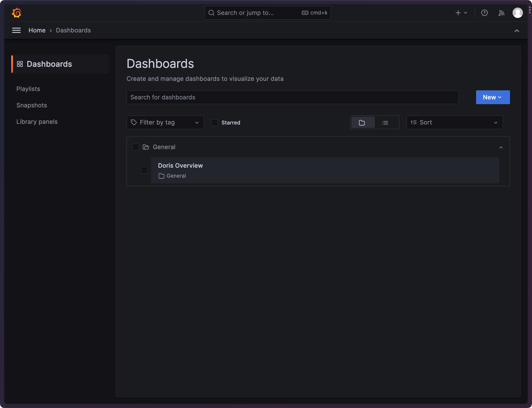This screenshot has height=408, width=532.
Task: Switch to folder view layout
Action: 363,122
